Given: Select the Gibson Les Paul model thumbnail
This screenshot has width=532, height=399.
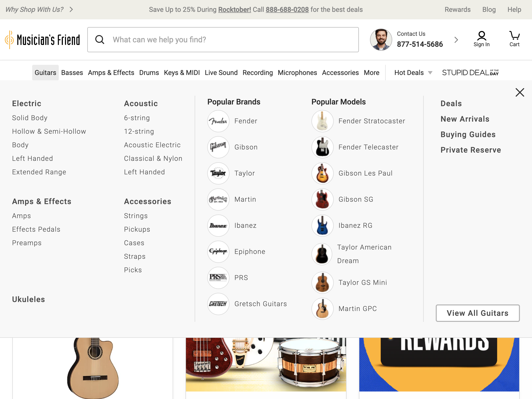Looking at the screenshot, I should [x=322, y=173].
